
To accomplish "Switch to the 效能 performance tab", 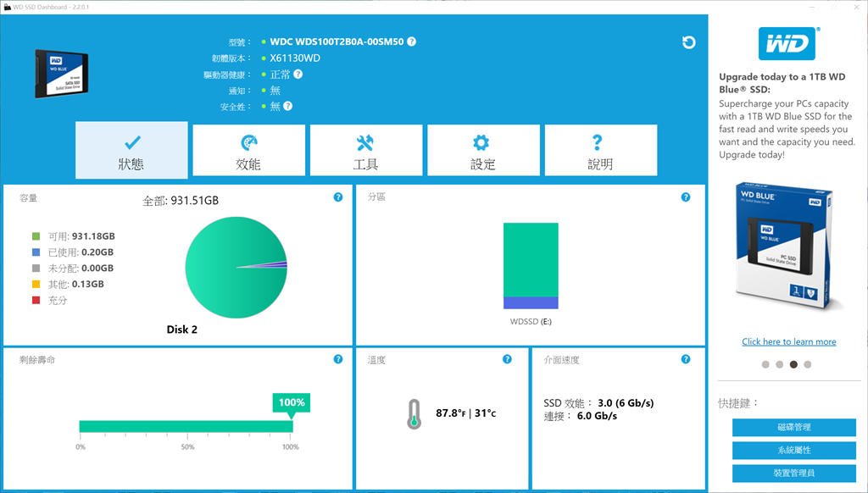I will pos(248,150).
